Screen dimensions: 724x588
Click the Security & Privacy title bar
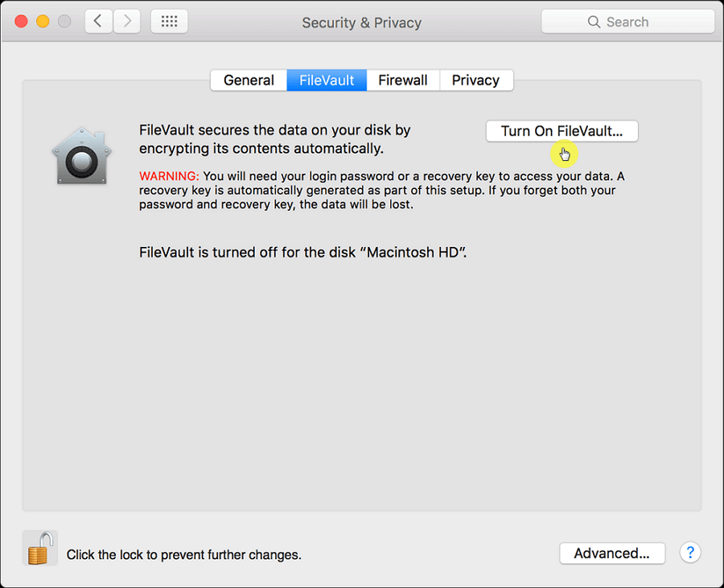click(x=361, y=23)
